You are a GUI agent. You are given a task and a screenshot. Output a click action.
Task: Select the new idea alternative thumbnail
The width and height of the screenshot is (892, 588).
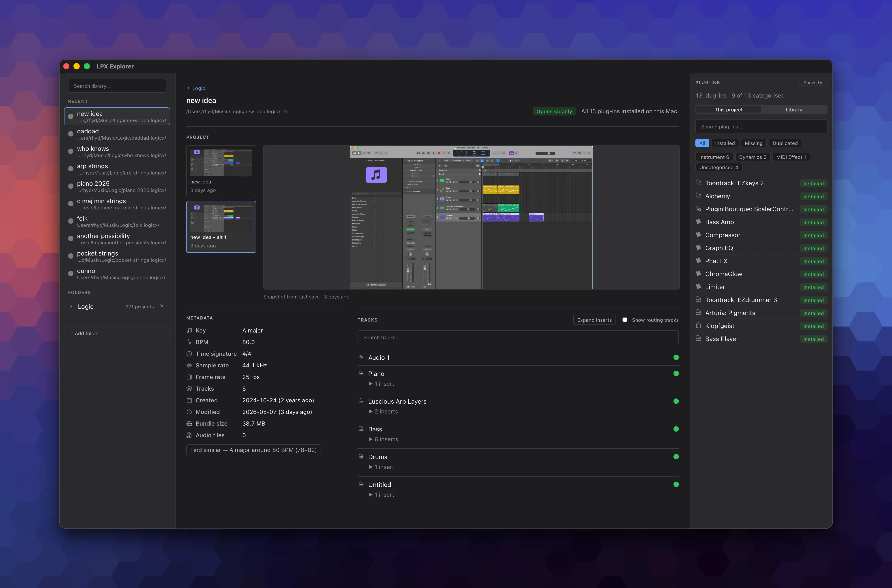(221, 171)
